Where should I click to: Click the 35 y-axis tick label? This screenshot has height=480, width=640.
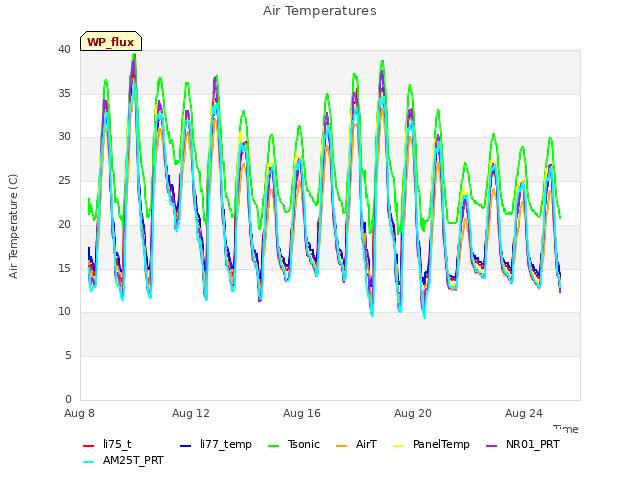[64, 93]
